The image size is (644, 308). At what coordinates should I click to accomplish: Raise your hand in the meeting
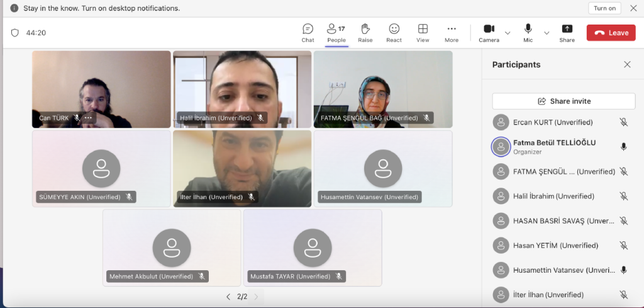pos(365,33)
